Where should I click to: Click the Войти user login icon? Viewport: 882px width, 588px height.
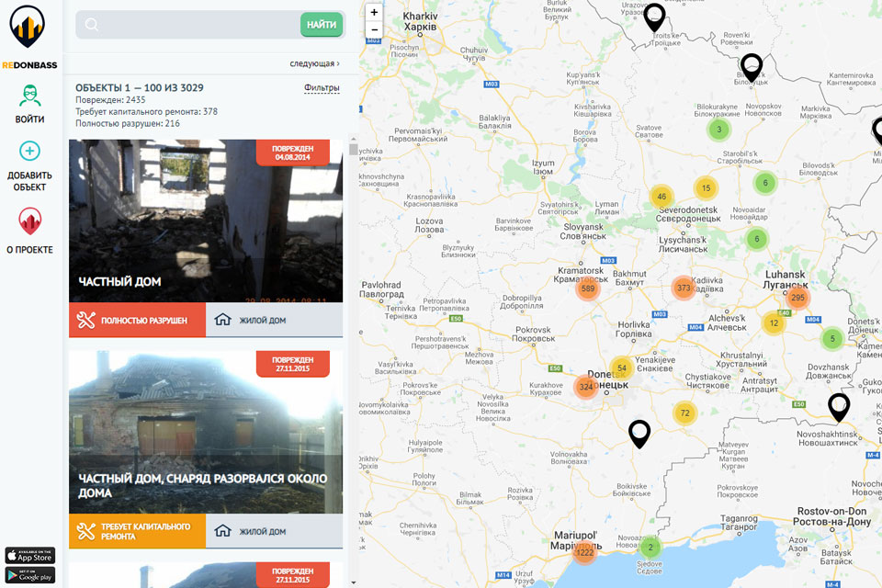(29, 96)
